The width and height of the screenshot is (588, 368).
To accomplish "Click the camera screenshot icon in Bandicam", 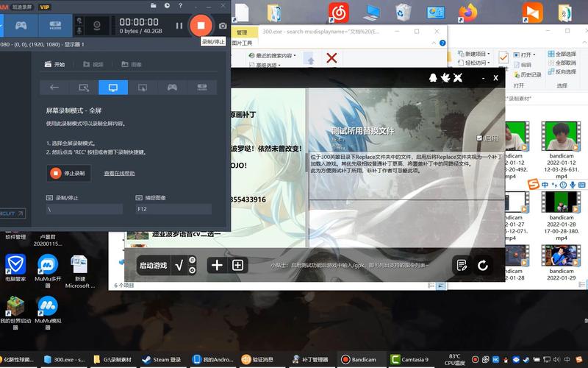I will pyautogui.click(x=223, y=26).
